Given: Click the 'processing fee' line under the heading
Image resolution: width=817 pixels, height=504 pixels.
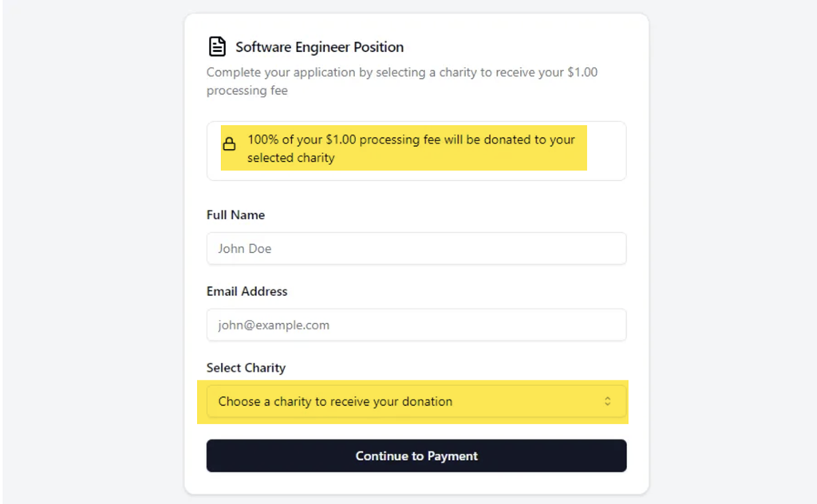Looking at the screenshot, I should tap(247, 91).
